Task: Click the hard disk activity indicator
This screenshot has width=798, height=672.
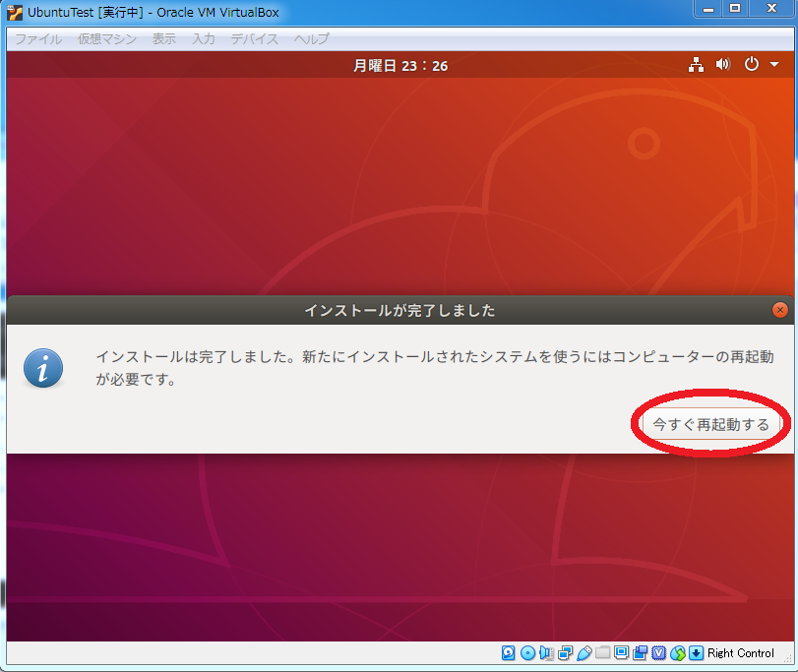Action: (x=508, y=652)
